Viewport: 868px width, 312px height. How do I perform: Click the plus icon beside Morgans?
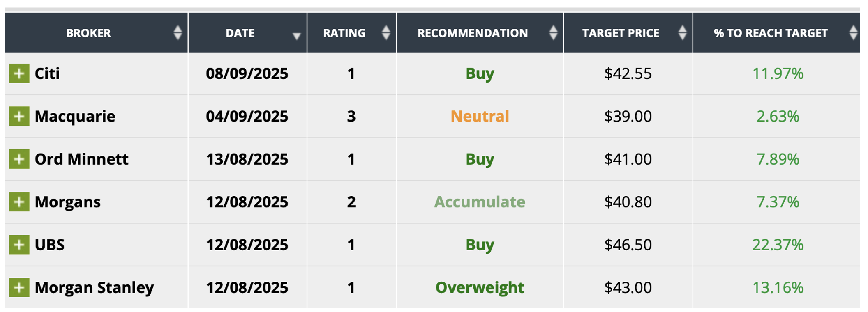tap(19, 202)
